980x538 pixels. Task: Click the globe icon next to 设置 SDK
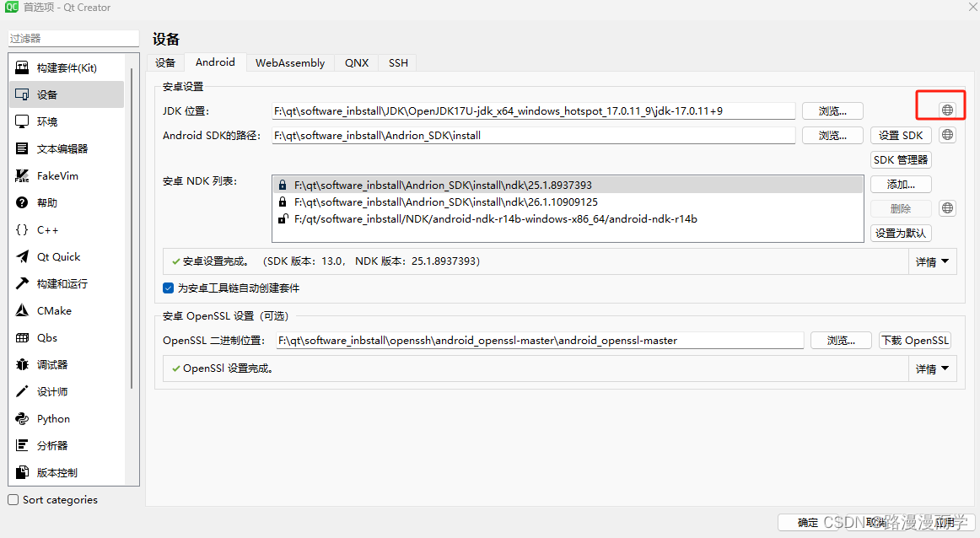(x=947, y=134)
